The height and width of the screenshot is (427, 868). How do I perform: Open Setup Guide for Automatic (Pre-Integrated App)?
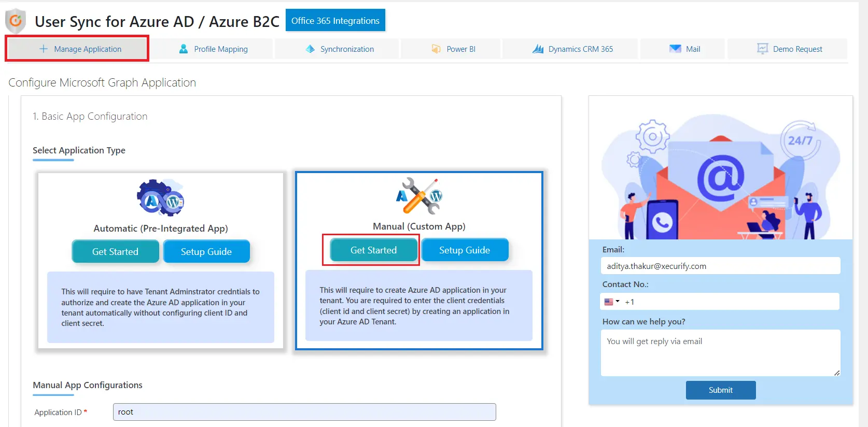[206, 251]
